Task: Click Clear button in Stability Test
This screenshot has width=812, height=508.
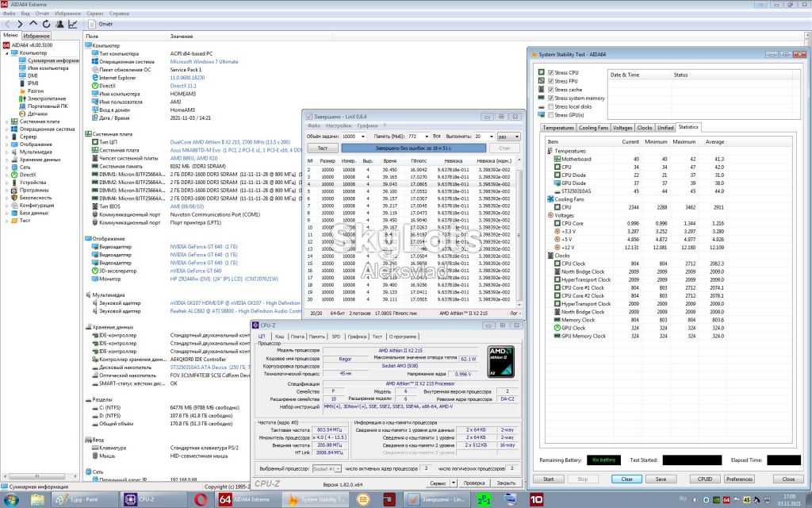Action: coord(626,479)
